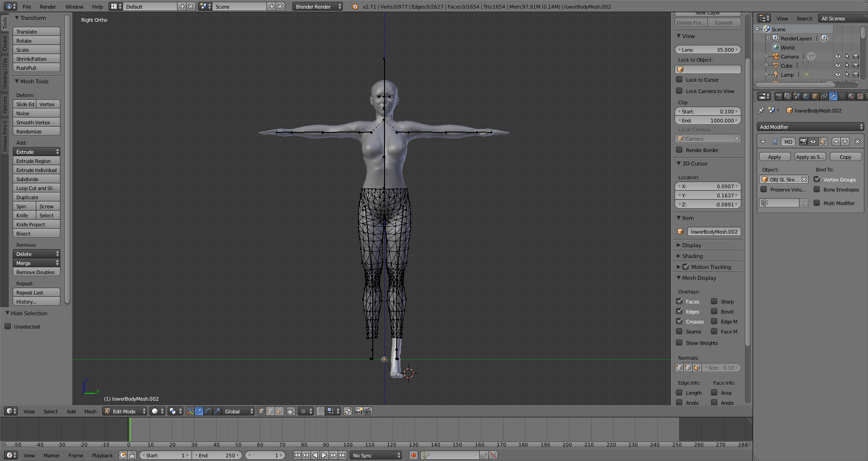The width and height of the screenshot is (868, 461).
Task: Click the Loop Cut and Slide button
Action: coord(36,188)
